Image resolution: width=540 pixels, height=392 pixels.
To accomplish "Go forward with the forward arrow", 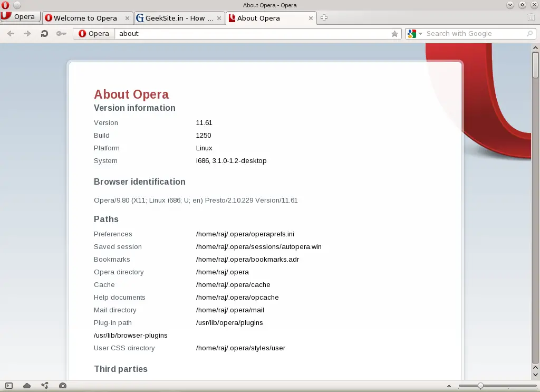I will click(x=27, y=33).
